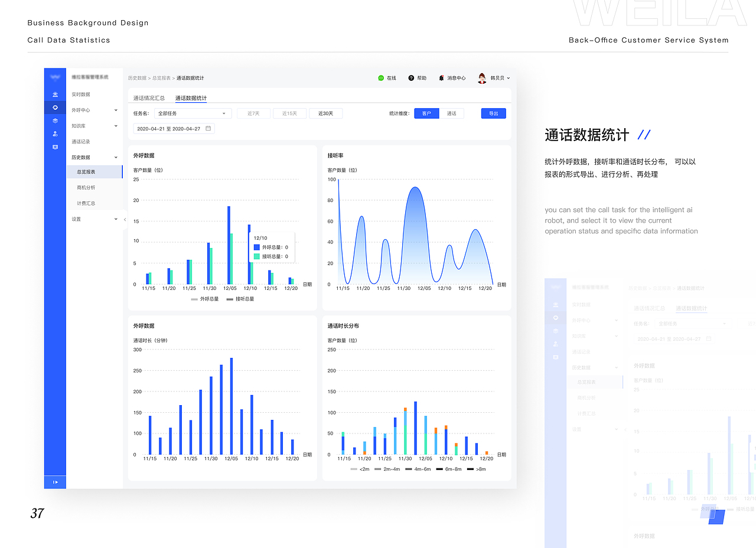
Task: Open the 全部任务 task name dropdown
Action: [193, 113]
